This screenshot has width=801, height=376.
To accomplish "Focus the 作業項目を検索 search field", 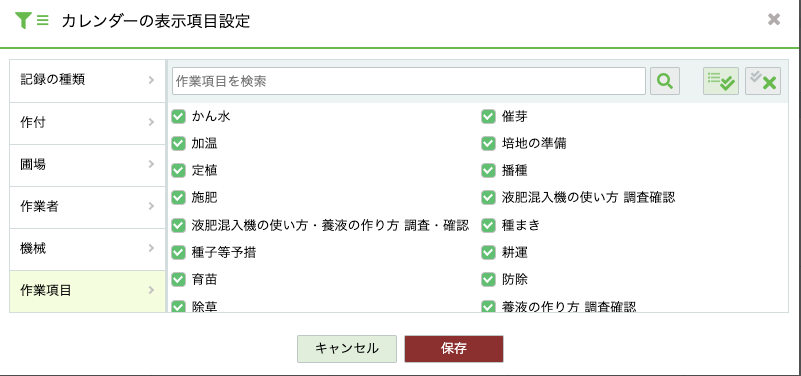I will [x=409, y=81].
